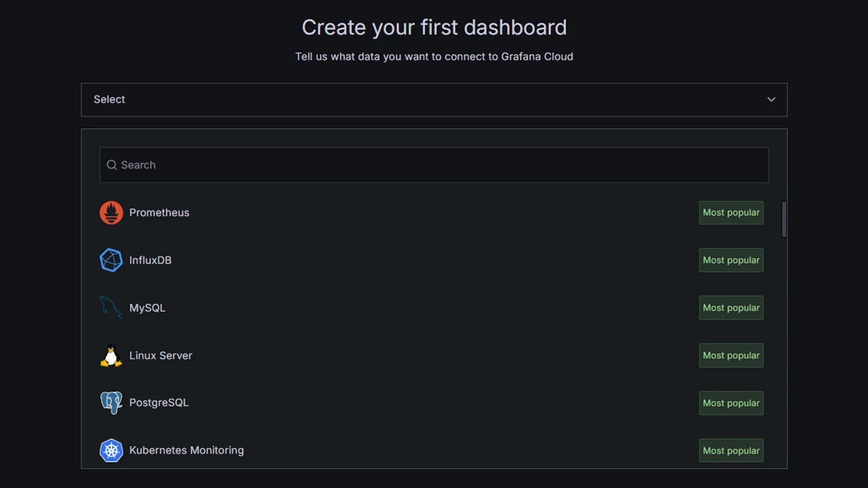The height and width of the screenshot is (488, 868).
Task: Pick the MySQL data source entry
Action: click(432, 308)
